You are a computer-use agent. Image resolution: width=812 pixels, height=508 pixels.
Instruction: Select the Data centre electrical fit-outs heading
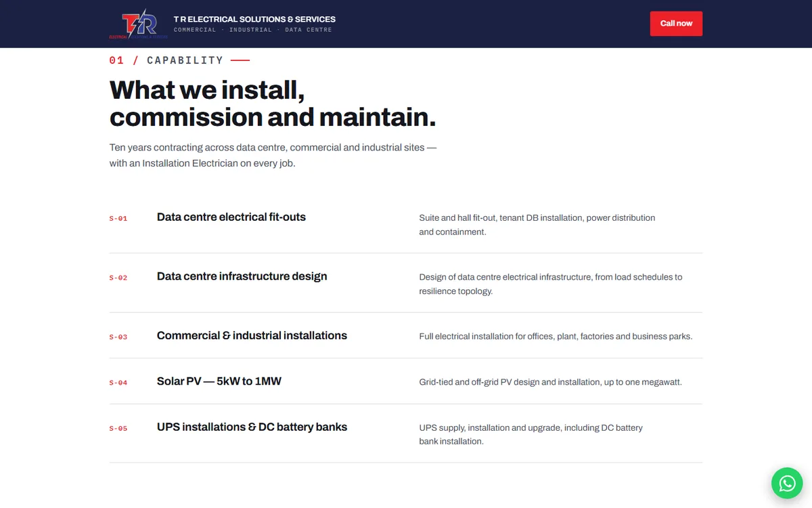tap(231, 217)
